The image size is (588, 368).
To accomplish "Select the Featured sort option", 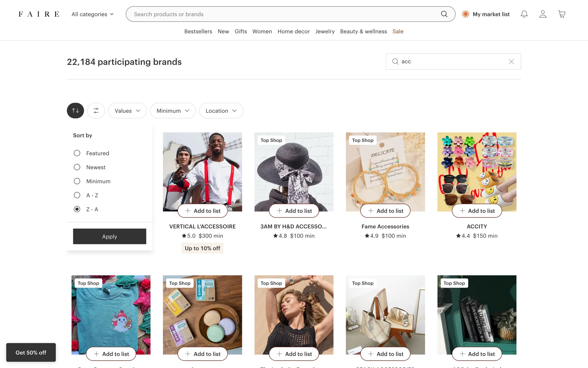I will 77,153.
